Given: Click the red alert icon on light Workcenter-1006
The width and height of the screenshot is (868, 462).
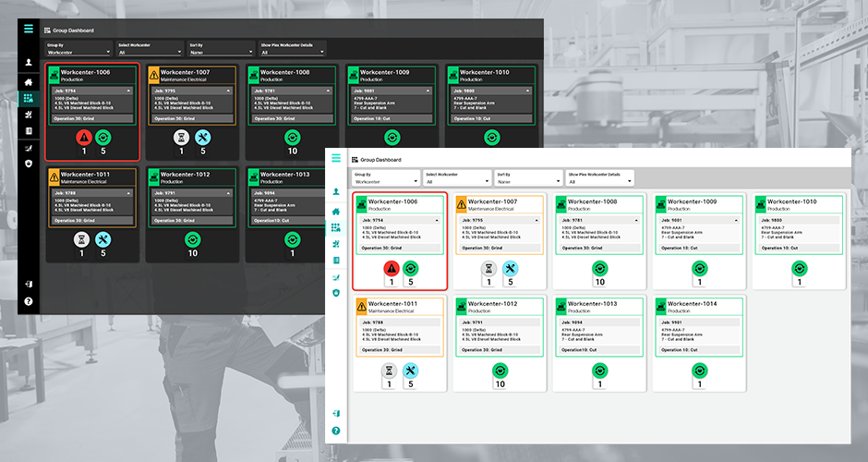Looking at the screenshot, I should (392, 268).
